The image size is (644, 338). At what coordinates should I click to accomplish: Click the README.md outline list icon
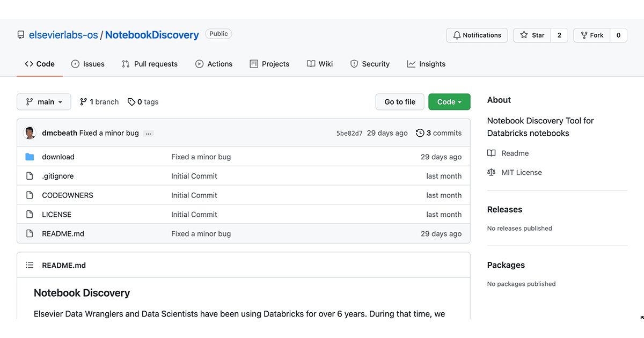30,265
